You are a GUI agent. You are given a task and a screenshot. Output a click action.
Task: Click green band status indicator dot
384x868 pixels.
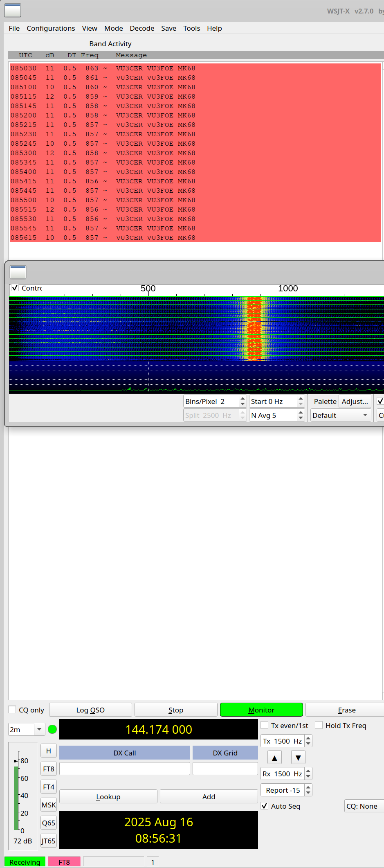tap(52, 729)
